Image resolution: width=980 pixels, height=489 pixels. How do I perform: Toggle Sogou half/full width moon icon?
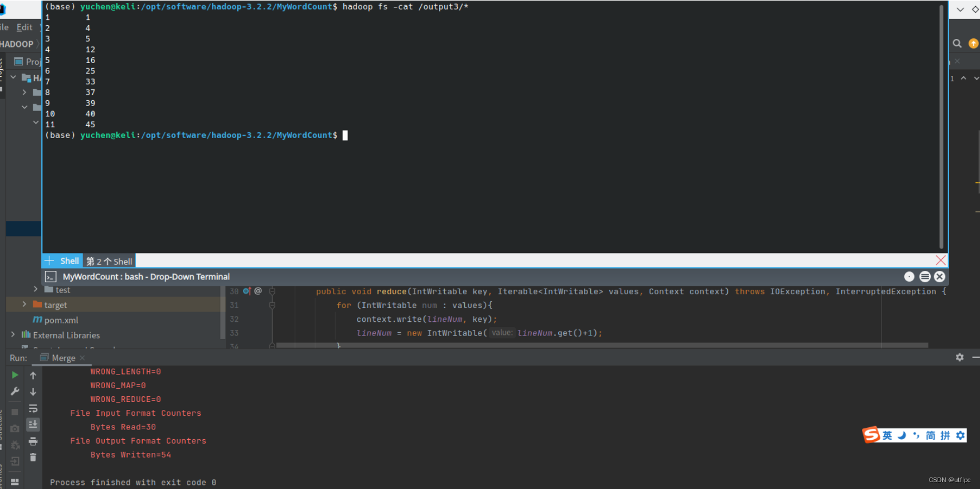pyautogui.click(x=902, y=436)
